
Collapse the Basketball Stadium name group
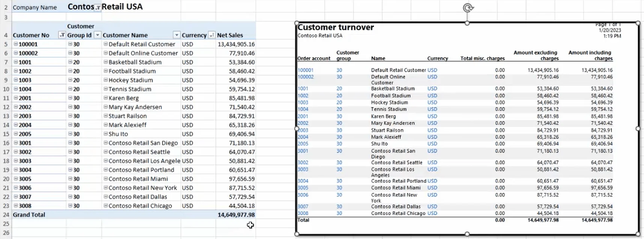[x=106, y=62]
